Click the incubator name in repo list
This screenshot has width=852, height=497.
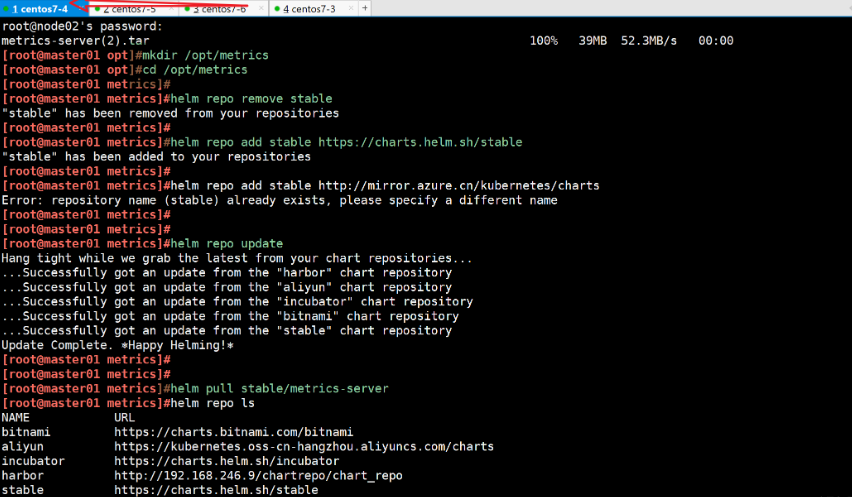(x=33, y=461)
